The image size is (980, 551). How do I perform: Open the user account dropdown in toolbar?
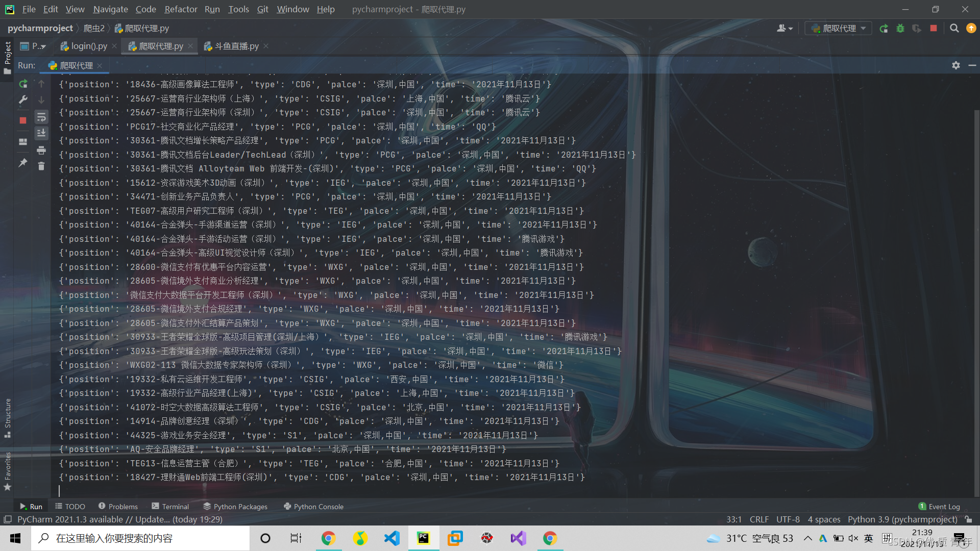pyautogui.click(x=785, y=29)
